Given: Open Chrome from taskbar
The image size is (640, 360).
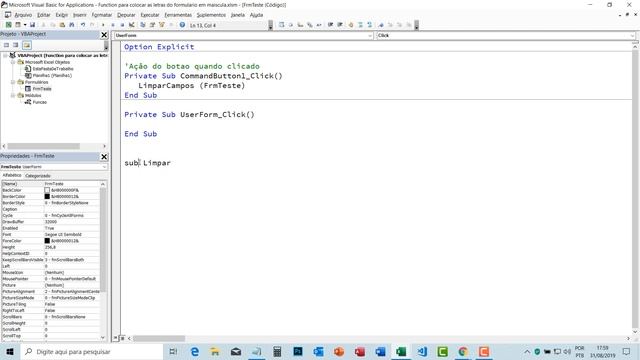Looking at the screenshot, I should click(x=463, y=351).
